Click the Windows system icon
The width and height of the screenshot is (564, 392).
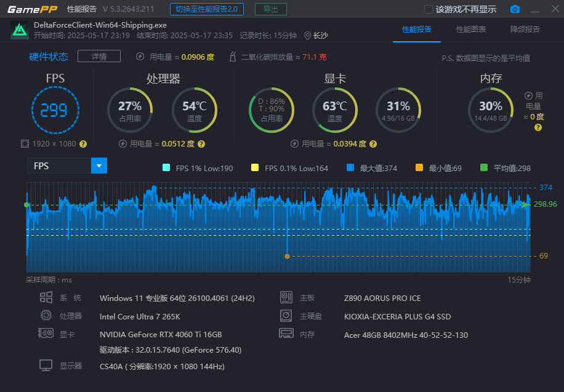point(46,297)
